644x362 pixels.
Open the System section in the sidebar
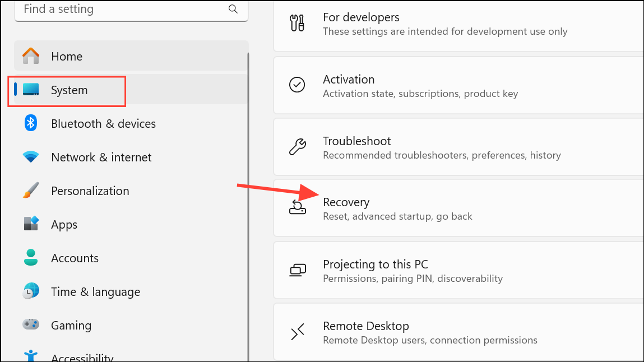[x=68, y=90]
